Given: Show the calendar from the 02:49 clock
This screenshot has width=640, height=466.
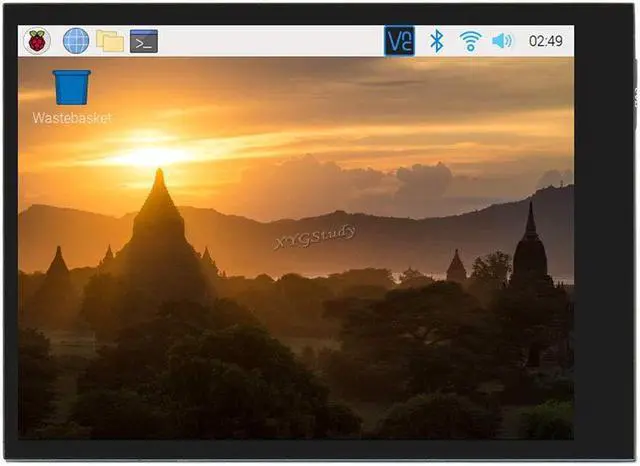Looking at the screenshot, I should (x=545, y=41).
